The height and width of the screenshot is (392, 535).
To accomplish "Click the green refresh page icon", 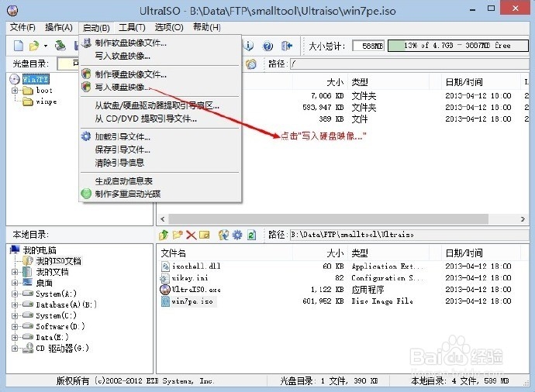I will coord(251,235).
